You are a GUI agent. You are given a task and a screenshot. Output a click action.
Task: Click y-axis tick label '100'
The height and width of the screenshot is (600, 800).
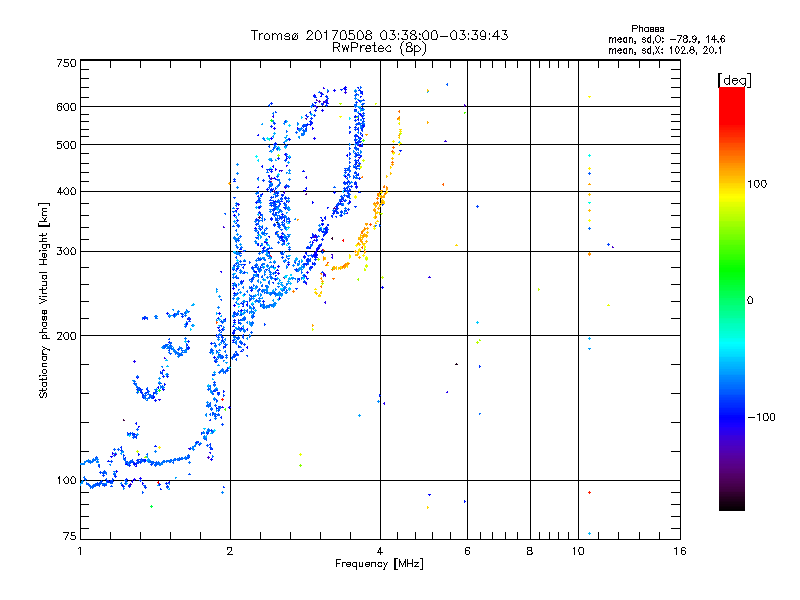(x=66, y=481)
